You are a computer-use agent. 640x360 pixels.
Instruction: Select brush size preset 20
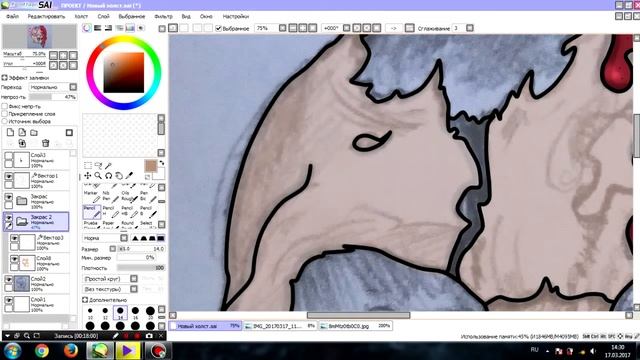[x=150, y=313]
